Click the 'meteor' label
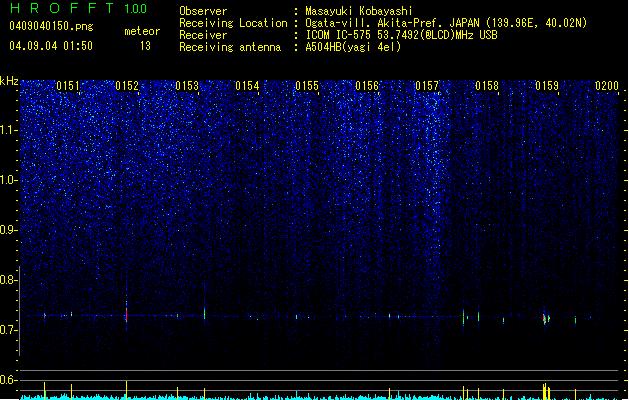Viewport: 629px width, 400px height. tap(142, 31)
